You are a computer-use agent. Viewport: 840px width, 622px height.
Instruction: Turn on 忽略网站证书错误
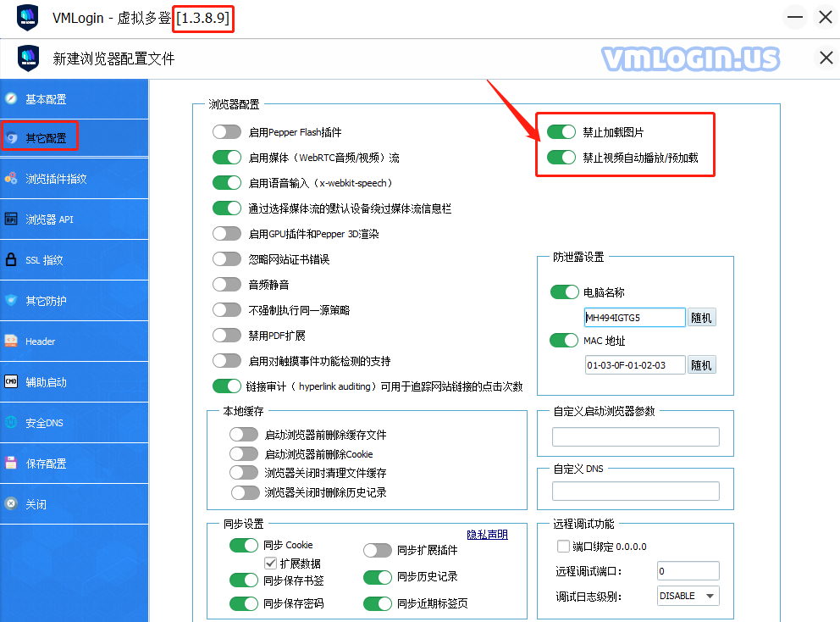click(227, 259)
